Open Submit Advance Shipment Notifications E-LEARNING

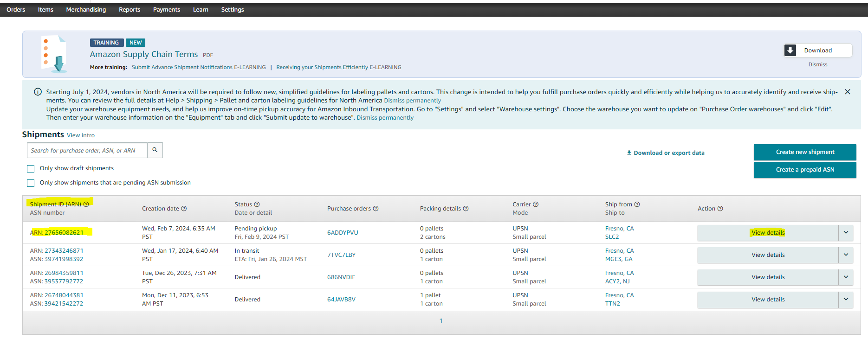coord(199,67)
